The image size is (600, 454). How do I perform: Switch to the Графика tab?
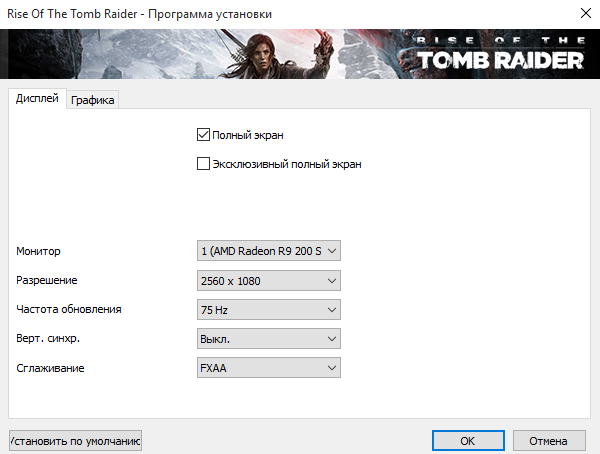click(x=93, y=100)
